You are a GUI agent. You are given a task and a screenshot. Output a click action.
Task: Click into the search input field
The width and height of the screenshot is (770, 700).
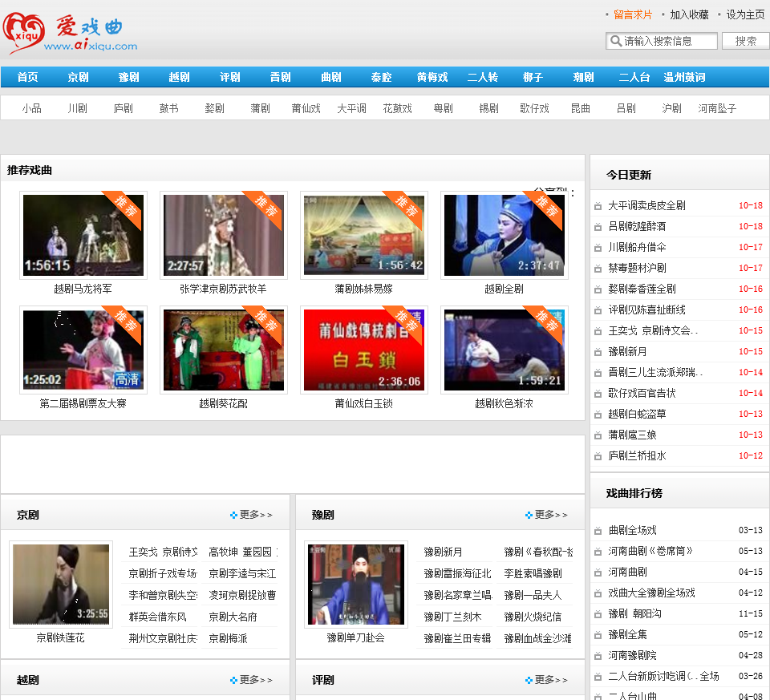pos(662,41)
